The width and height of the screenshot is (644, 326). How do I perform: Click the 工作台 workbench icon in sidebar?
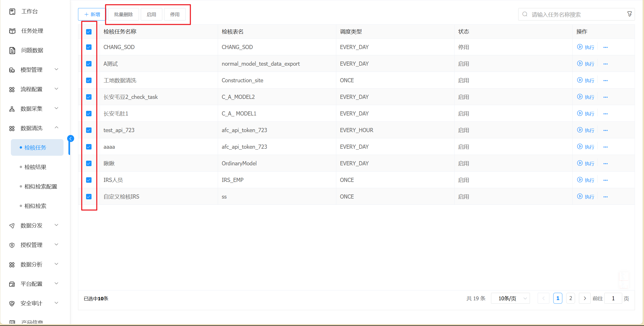pos(12,11)
